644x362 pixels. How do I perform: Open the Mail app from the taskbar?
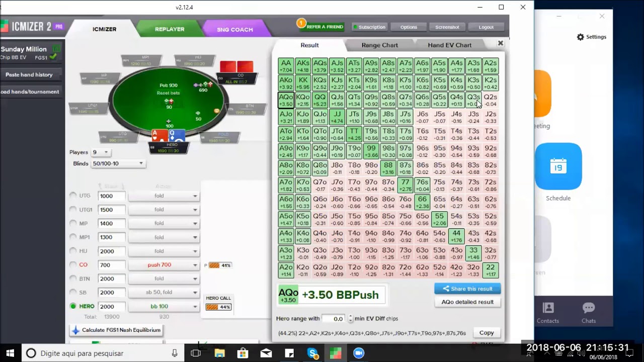click(266, 353)
